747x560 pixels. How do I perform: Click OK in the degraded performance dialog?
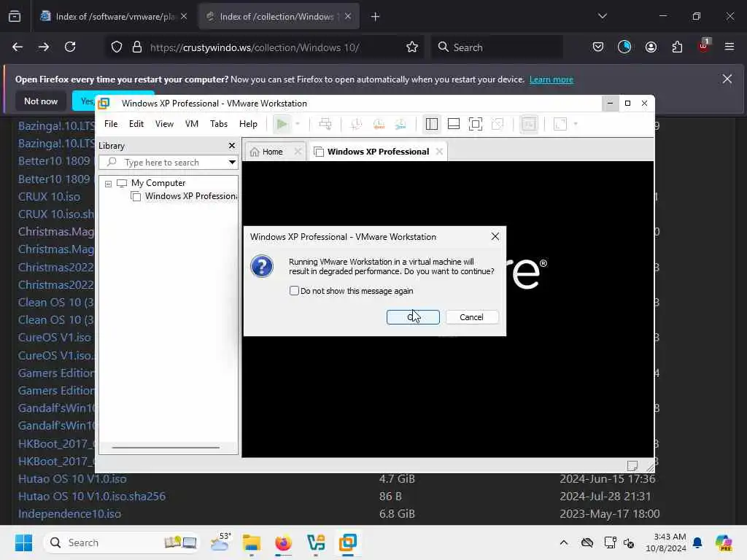413,317
